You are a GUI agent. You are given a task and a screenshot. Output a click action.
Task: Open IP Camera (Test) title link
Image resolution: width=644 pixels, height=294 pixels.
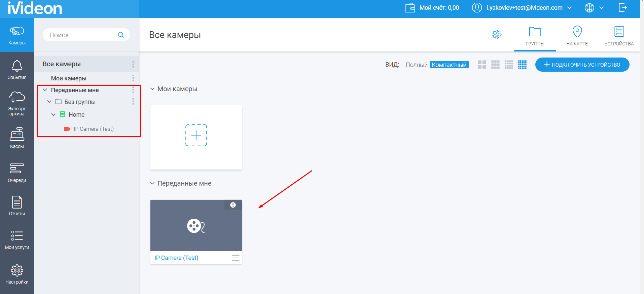(176, 258)
